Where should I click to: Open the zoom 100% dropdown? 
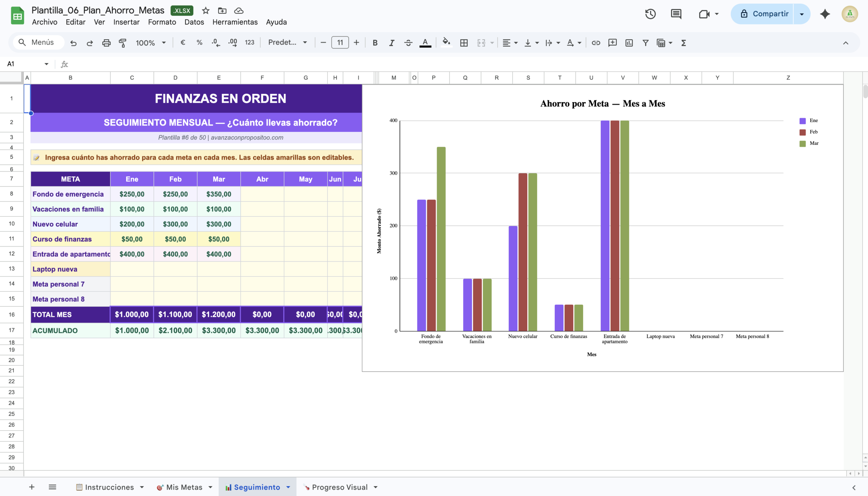pos(151,43)
